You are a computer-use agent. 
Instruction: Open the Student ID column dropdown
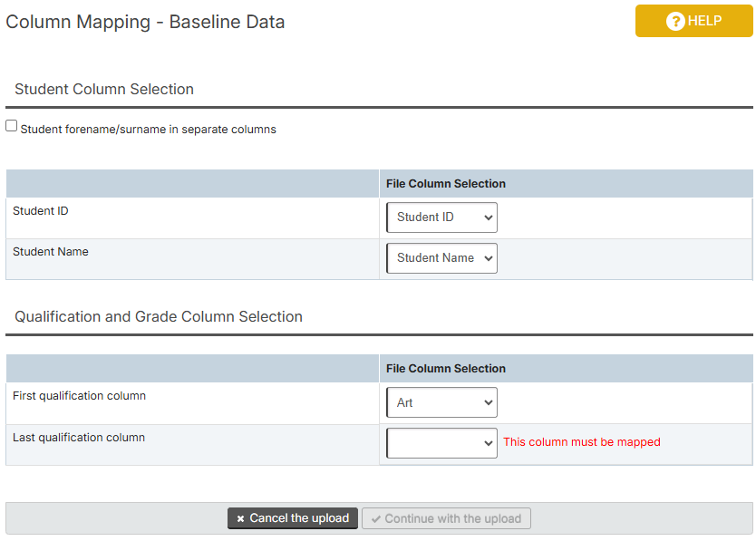(441, 217)
